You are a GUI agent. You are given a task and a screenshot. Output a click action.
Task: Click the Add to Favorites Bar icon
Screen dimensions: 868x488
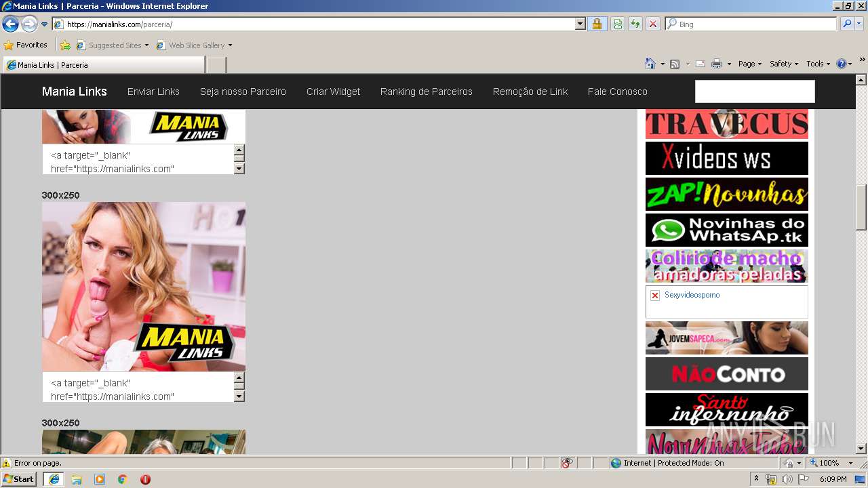tap(65, 45)
